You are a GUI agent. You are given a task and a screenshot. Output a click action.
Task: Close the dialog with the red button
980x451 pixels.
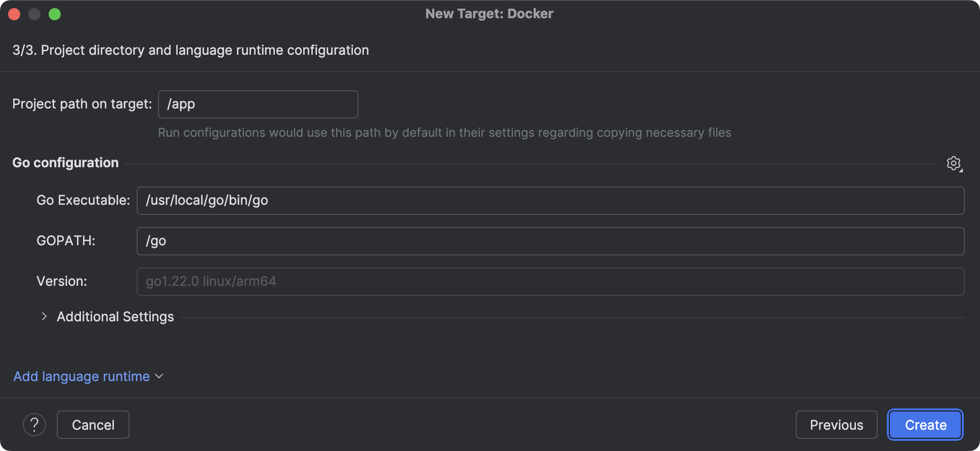14,14
